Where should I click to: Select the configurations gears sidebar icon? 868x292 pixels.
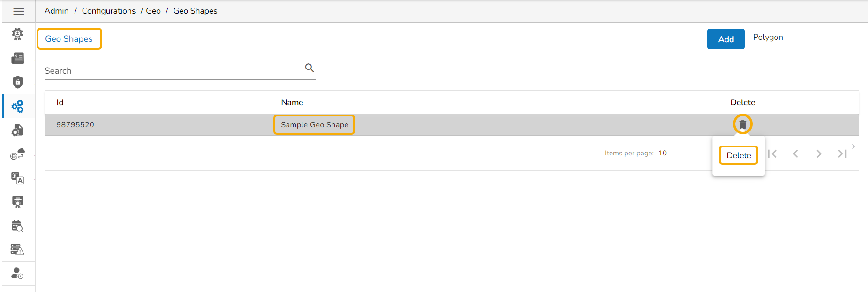point(17,107)
